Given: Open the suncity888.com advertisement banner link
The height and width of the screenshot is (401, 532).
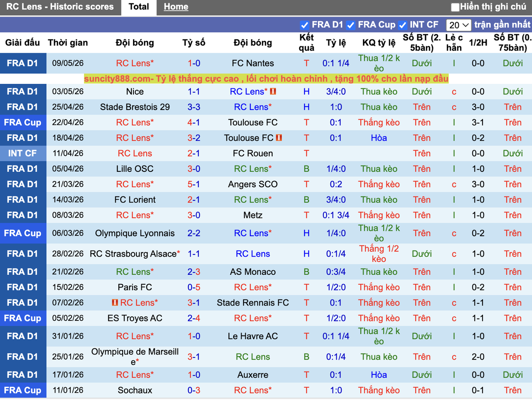Looking at the screenshot, I should [x=266, y=78].
